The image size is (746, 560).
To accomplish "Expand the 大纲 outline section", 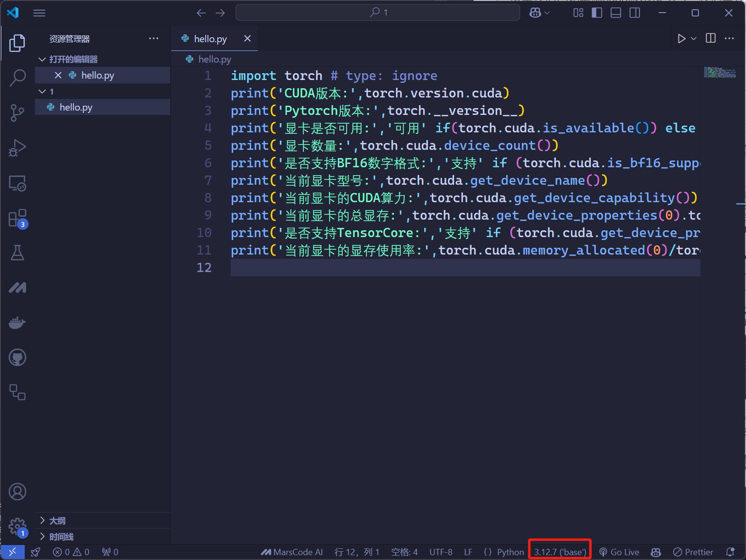I will (57, 521).
